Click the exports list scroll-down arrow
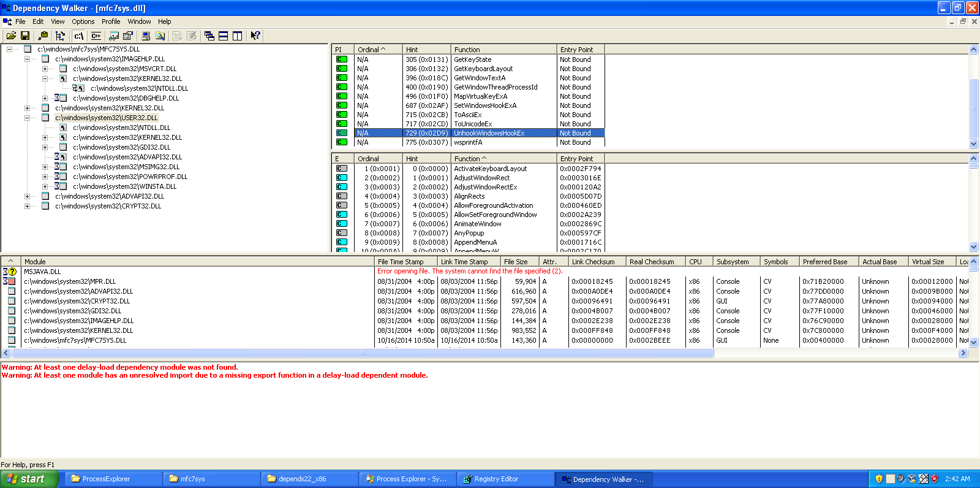This screenshot has width=980, height=488. click(974, 247)
